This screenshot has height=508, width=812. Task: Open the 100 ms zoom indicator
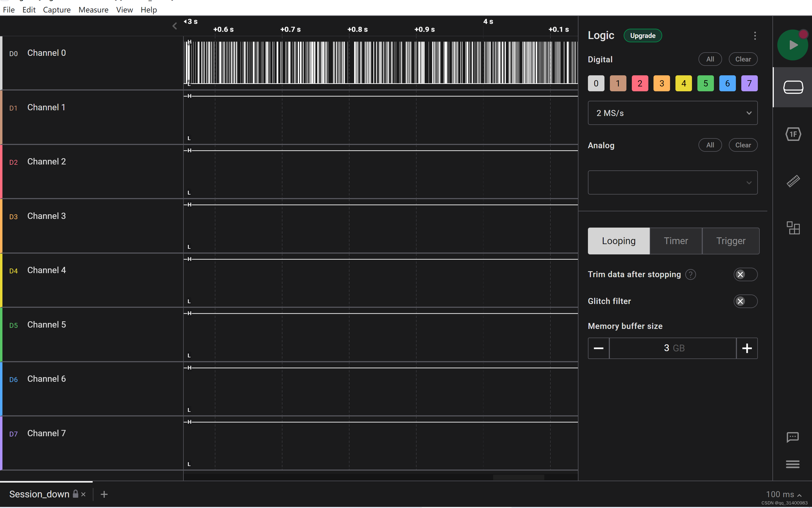click(784, 494)
